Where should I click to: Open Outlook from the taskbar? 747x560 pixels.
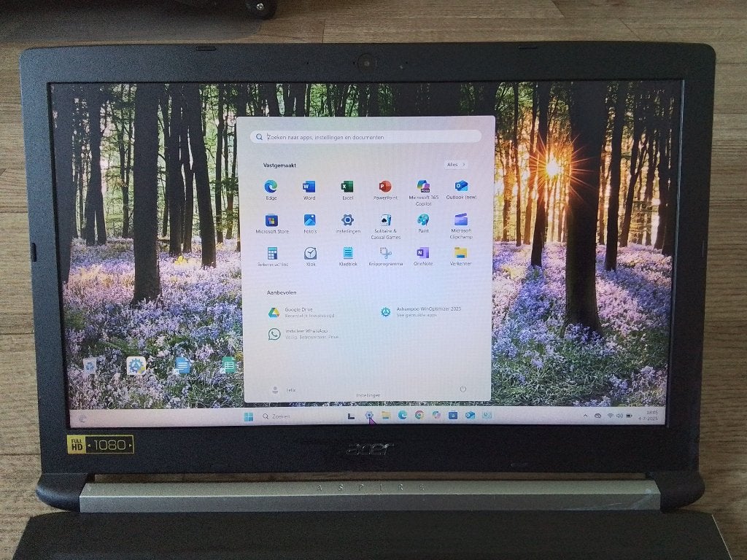click(x=470, y=415)
